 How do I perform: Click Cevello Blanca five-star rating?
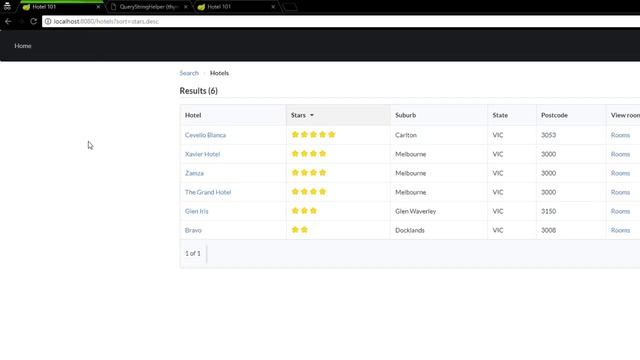click(313, 134)
